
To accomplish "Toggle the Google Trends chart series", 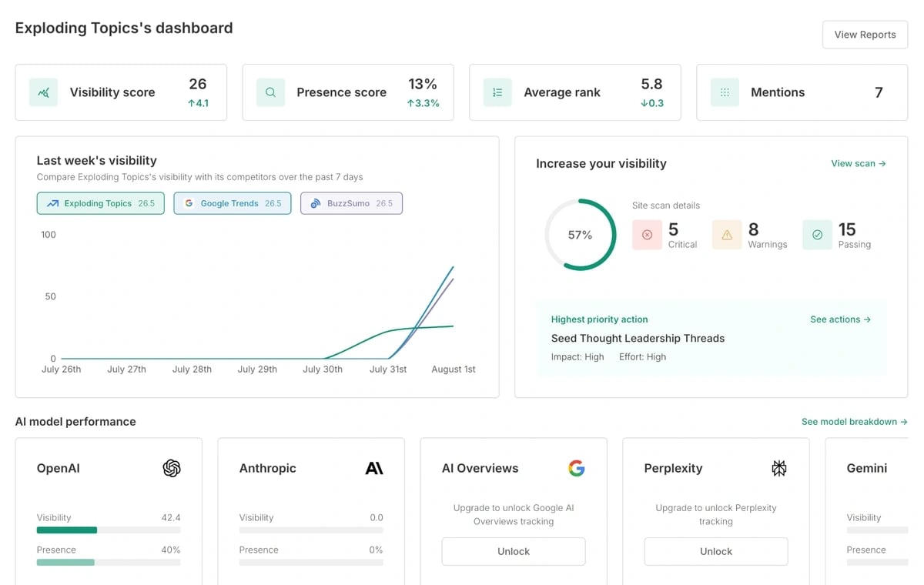I will pos(233,203).
